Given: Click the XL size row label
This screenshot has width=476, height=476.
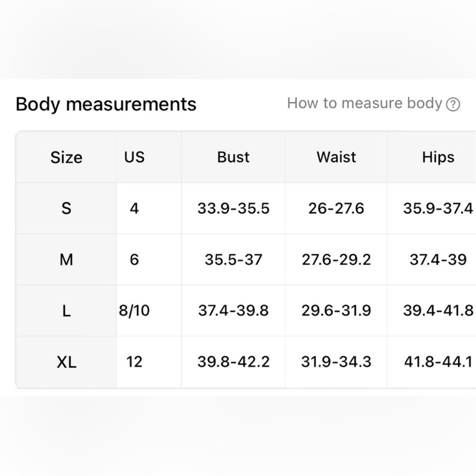Looking at the screenshot, I should pos(66,362).
